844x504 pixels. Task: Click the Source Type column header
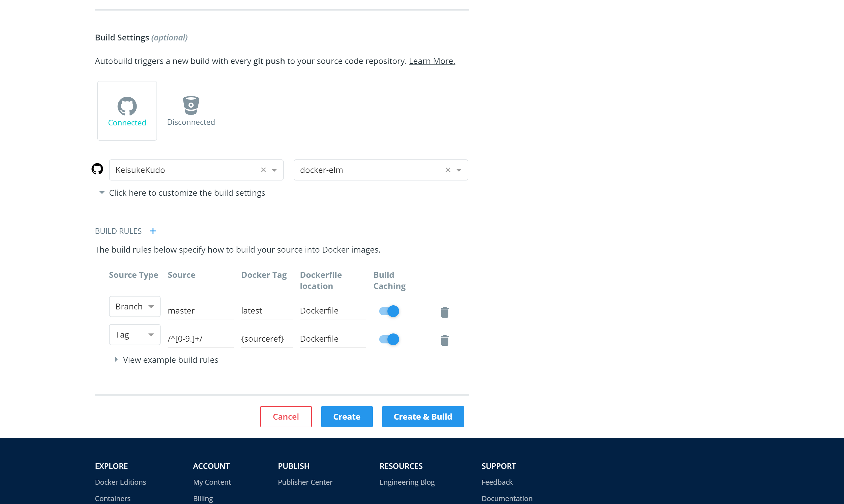(133, 275)
